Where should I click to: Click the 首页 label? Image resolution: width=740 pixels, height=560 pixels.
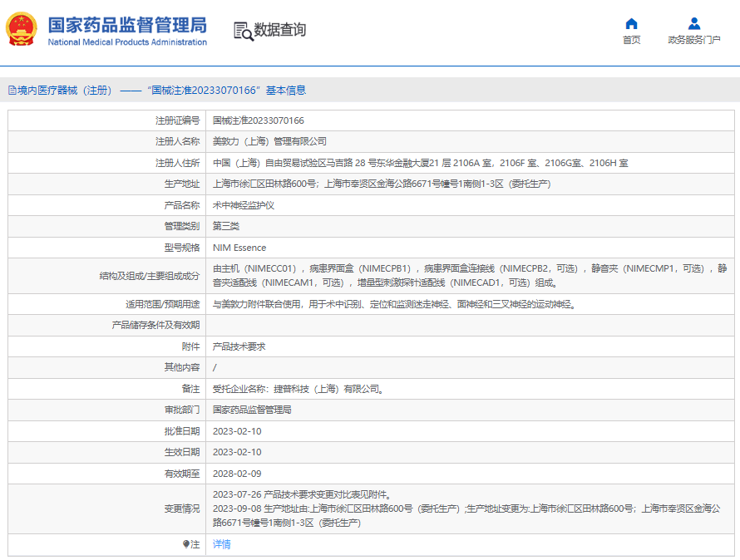pos(631,40)
